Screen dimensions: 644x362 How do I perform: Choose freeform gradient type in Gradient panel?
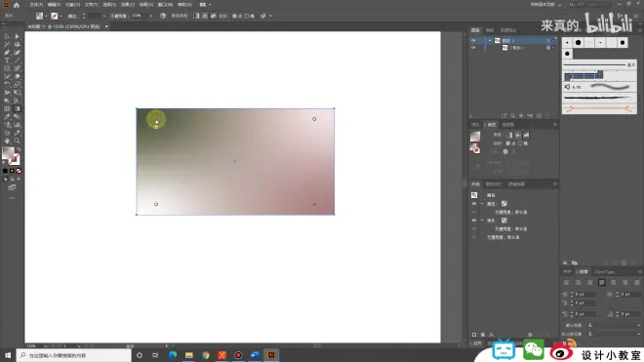(526, 135)
